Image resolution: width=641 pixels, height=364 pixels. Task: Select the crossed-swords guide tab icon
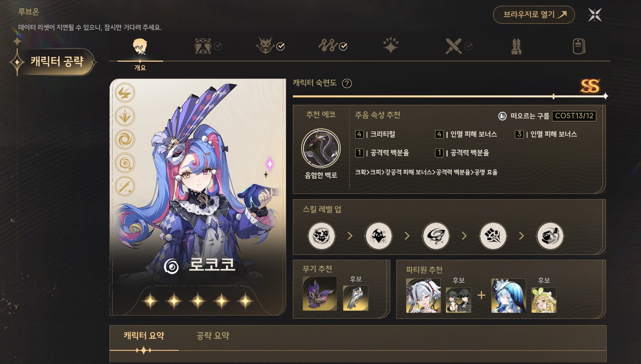[453, 46]
